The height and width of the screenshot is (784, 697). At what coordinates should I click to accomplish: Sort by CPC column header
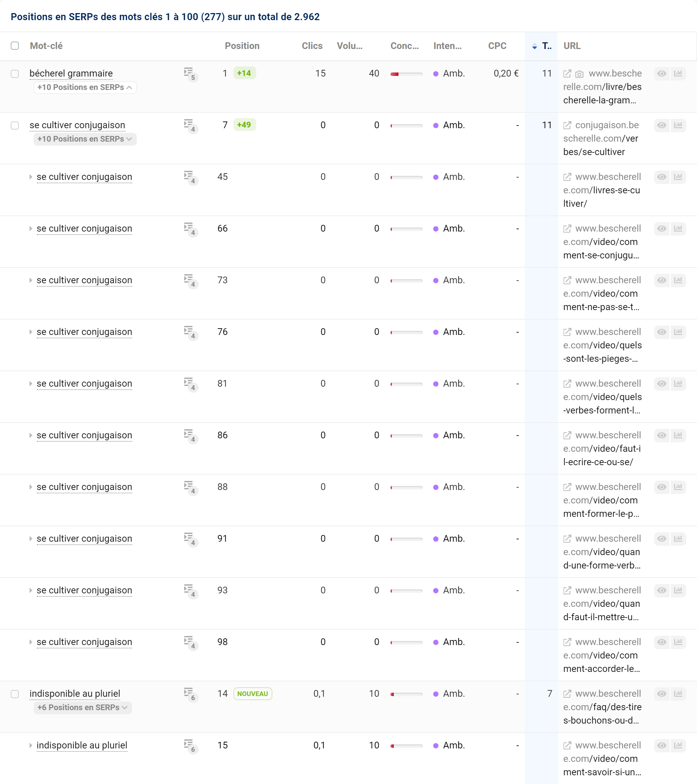pos(497,46)
